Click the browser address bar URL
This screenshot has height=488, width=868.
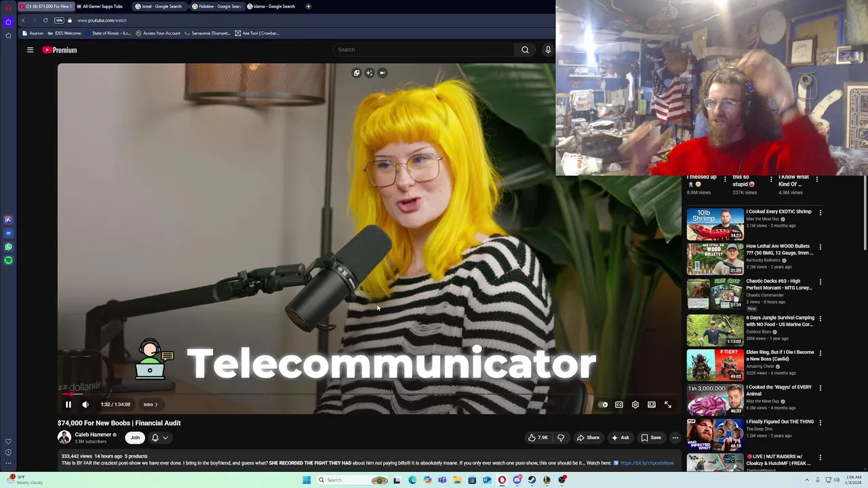pyautogui.click(x=102, y=20)
